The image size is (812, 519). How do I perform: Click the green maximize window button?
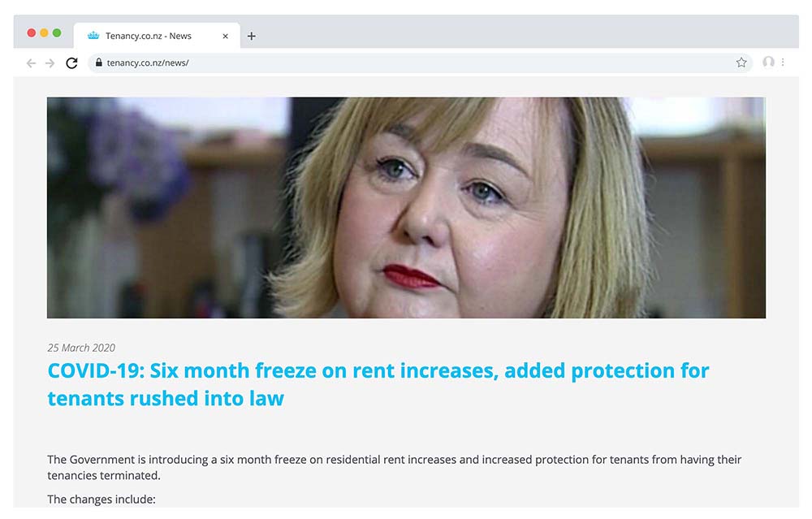click(57, 33)
